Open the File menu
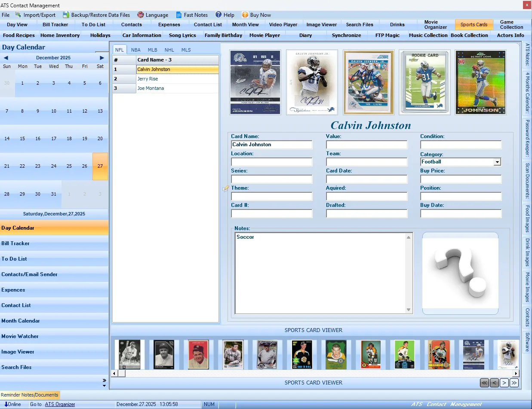The height and width of the screenshot is (409, 532). [x=6, y=15]
